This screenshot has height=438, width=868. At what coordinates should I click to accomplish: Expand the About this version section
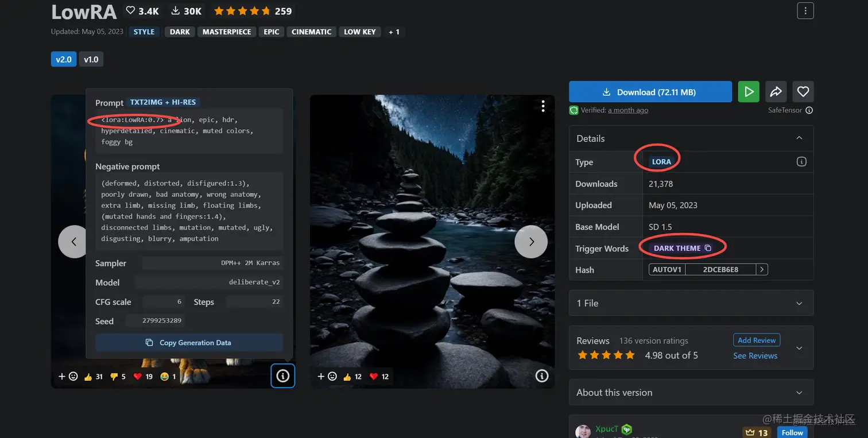tap(691, 393)
